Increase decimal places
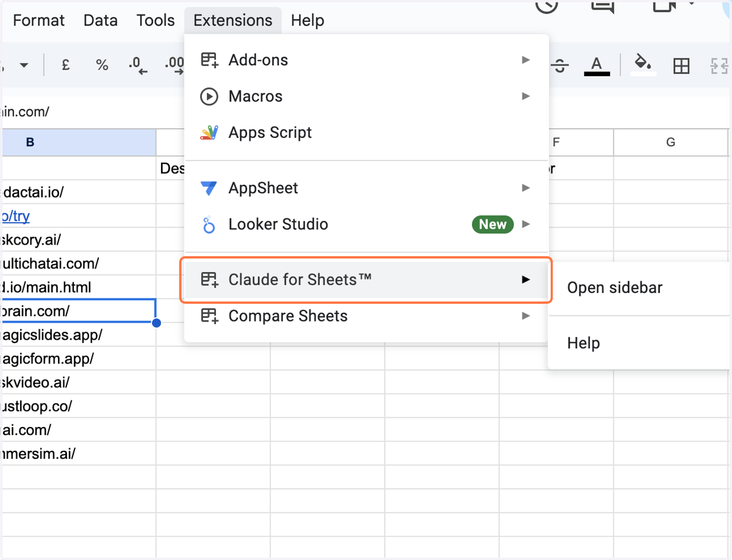 [174, 65]
